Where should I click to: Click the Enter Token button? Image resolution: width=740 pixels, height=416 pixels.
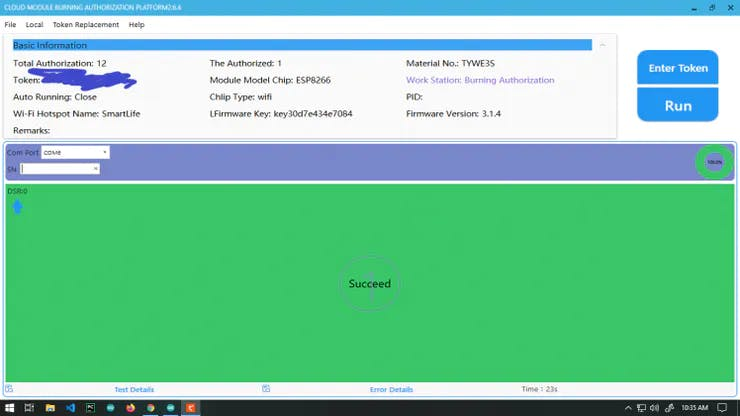678,68
